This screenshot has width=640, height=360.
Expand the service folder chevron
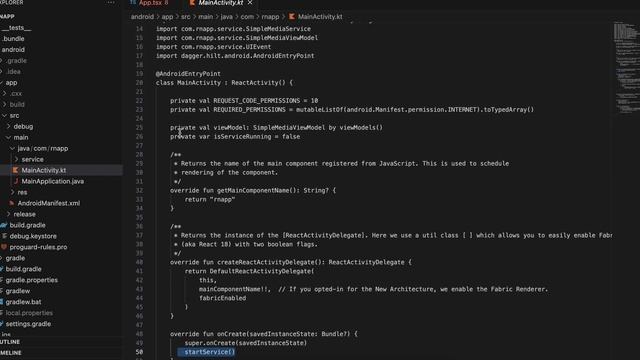pos(17,160)
